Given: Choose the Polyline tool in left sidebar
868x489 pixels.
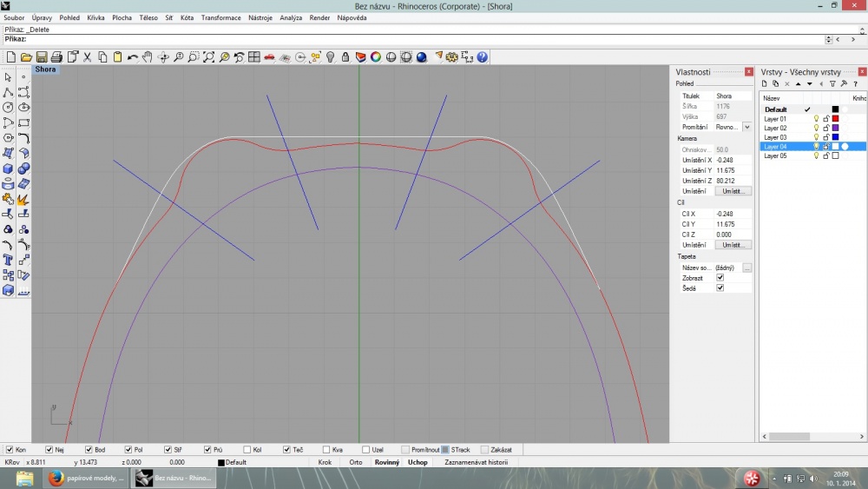Looking at the screenshot, I should coord(9,92).
